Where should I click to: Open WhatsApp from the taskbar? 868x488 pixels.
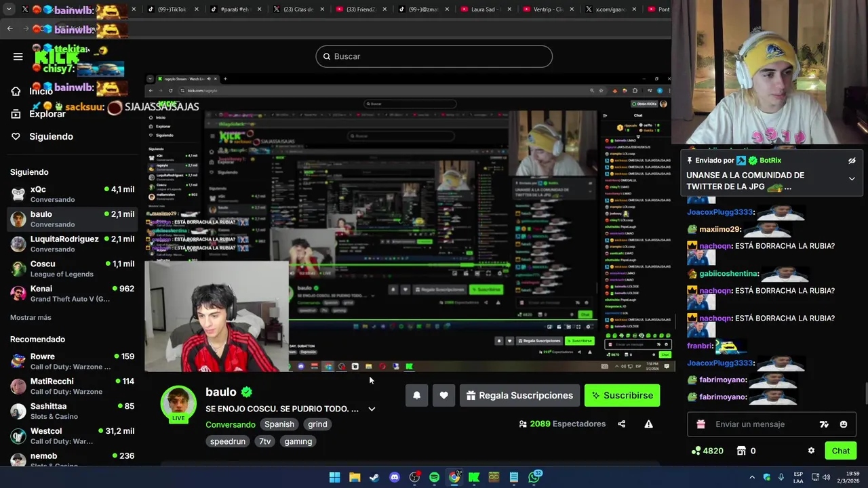[534, 477]
